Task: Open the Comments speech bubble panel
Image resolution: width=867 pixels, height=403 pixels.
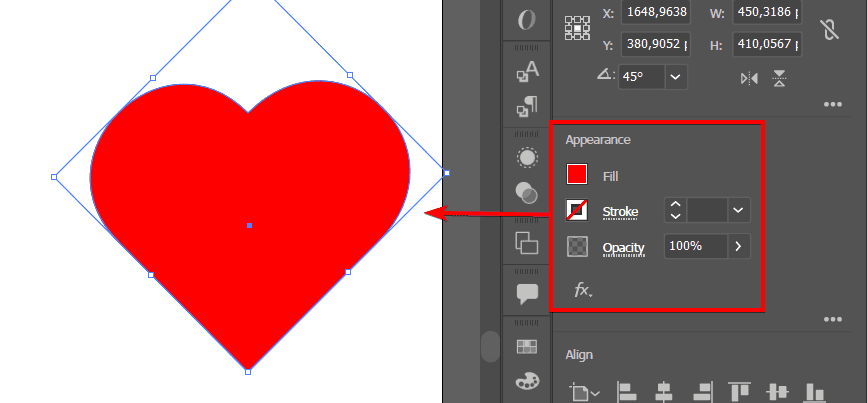Action: coord(526,293)
